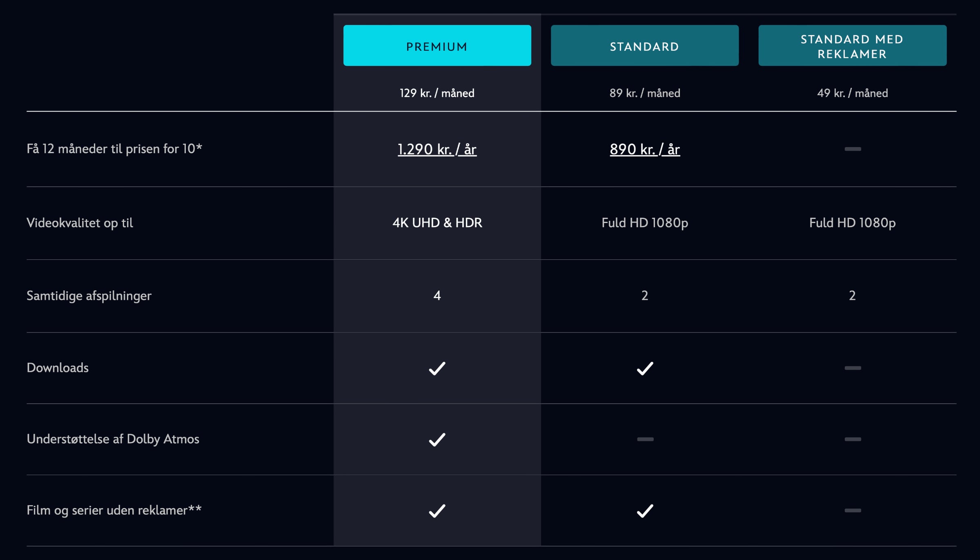Select the Standard plan button
The image size is (980, 560).
coord(644,45)
